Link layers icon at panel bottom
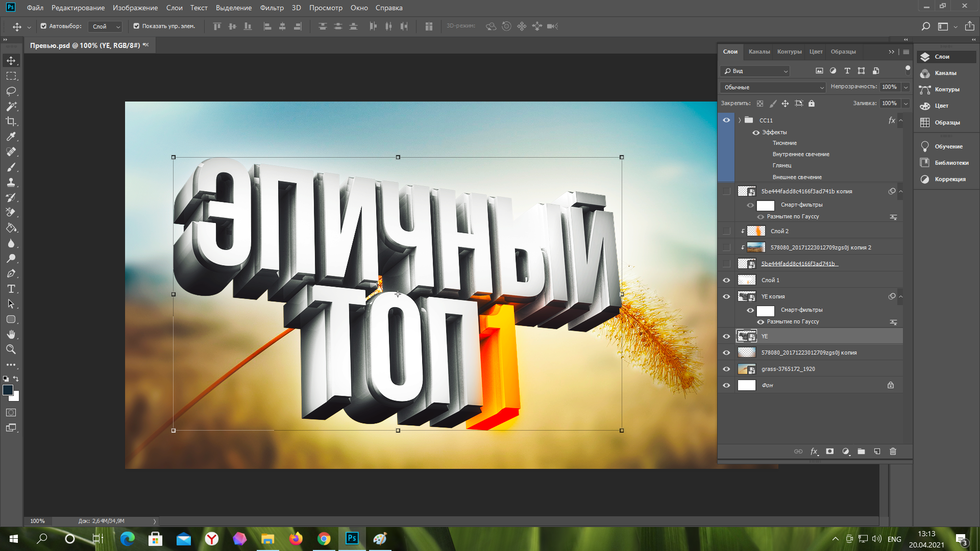Viewport: 980px width, 551px height. click(798, 452)
